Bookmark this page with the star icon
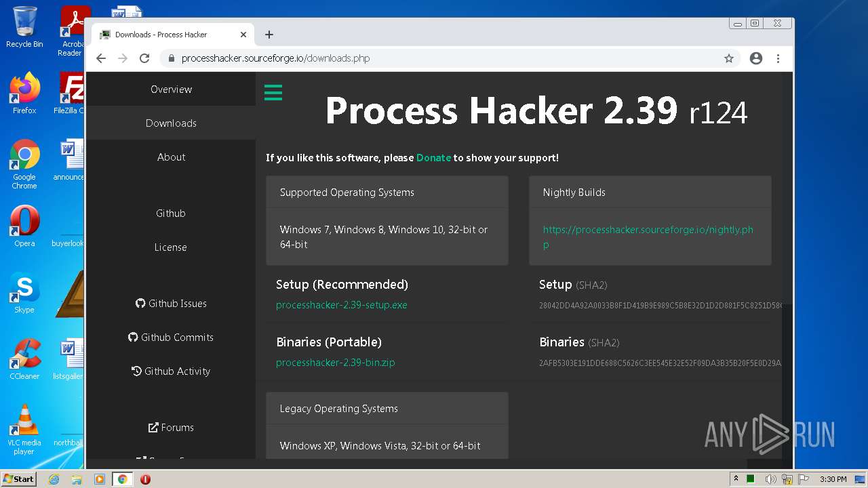The width and height of the screenshot is (868, 488). point(729,58)
